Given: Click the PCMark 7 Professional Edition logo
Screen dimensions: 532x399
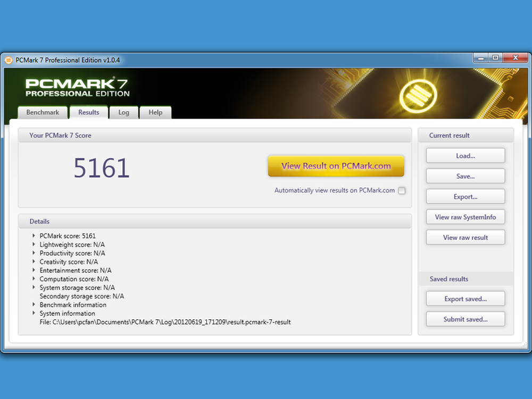Looking at the screenshot, I should [77, 88].
